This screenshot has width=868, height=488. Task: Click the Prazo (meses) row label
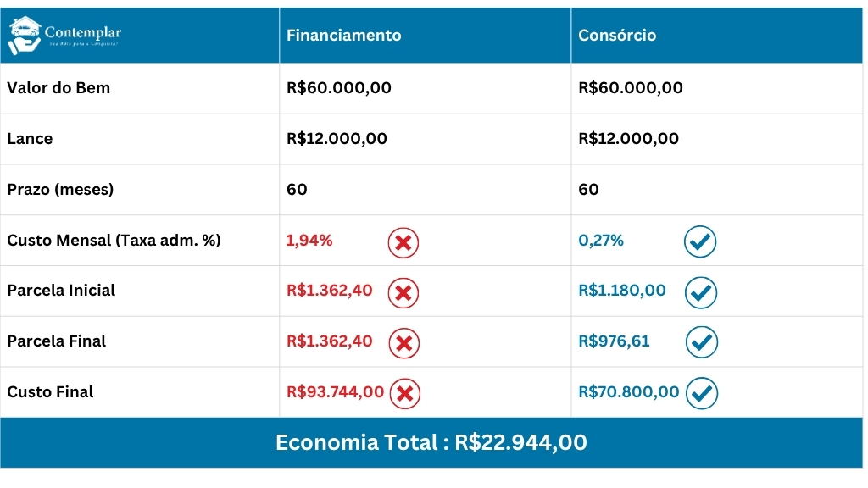coord(60,189)
